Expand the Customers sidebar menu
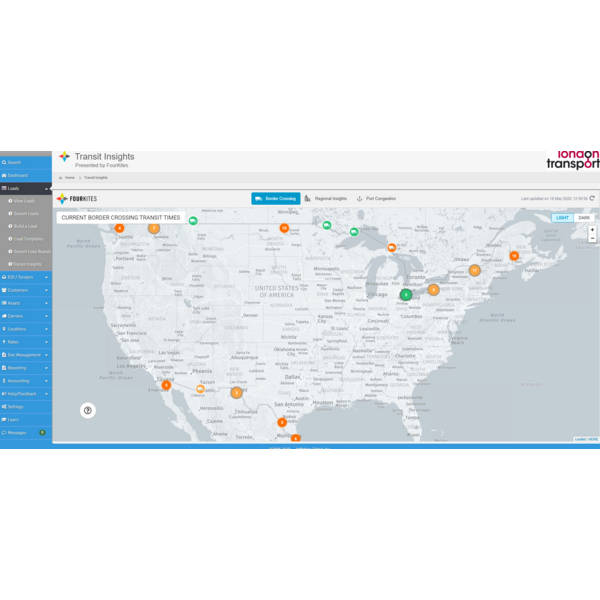The image size is (600, 600). click(25, 290)
